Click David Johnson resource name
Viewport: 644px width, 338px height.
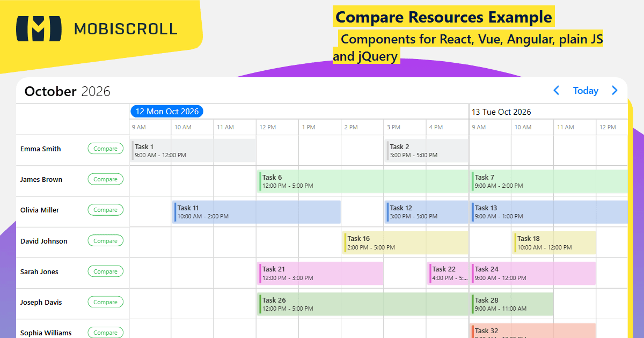click(x=44, y=241)
